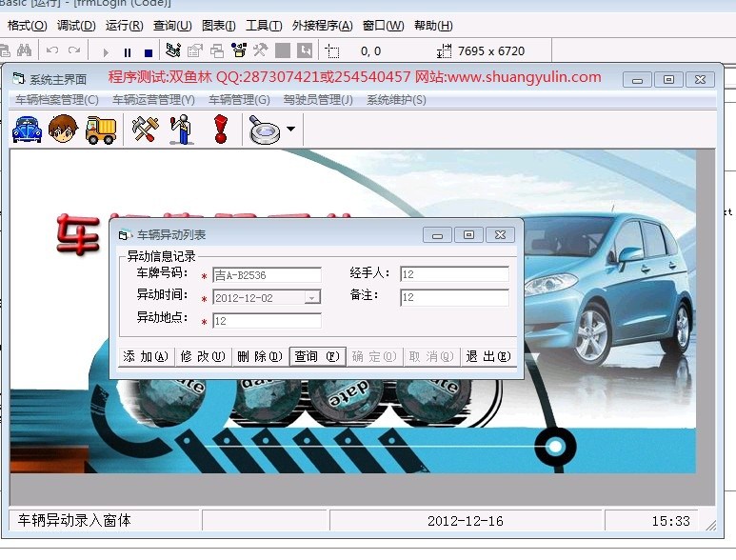Open the Properties window icon
Image resolution: width=736 pixels, height=560 pixels.
pos(195,50)
